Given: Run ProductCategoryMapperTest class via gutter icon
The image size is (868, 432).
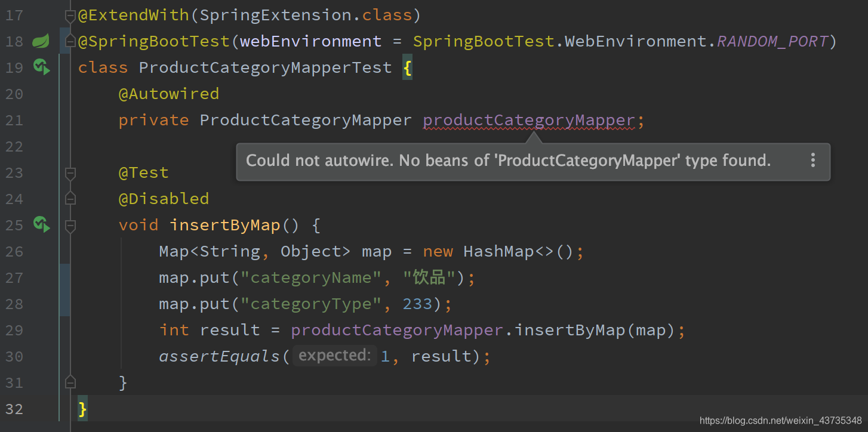Looking at the screenshot, I should point(41,67).
